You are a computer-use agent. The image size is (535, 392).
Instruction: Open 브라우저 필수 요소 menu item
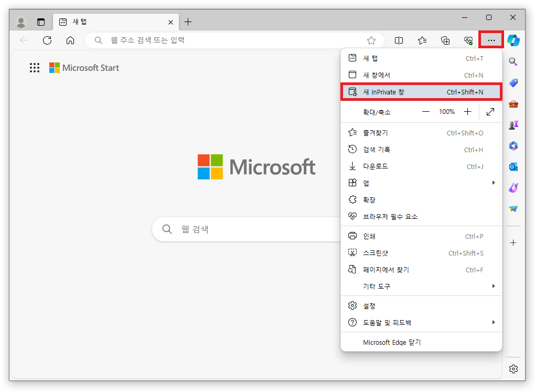click(421, 217)
